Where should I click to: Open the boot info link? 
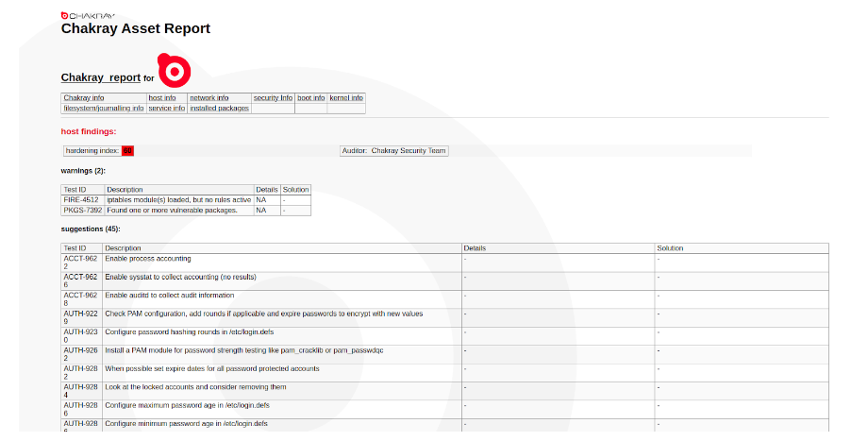pyautogui.click(x=311, y=98)
